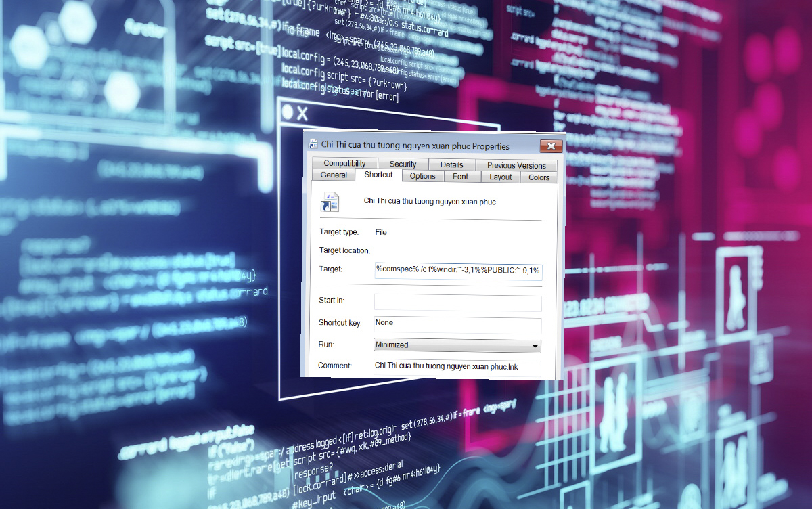Click the large shortcut icon beside the file name

(x=330, y=202)
